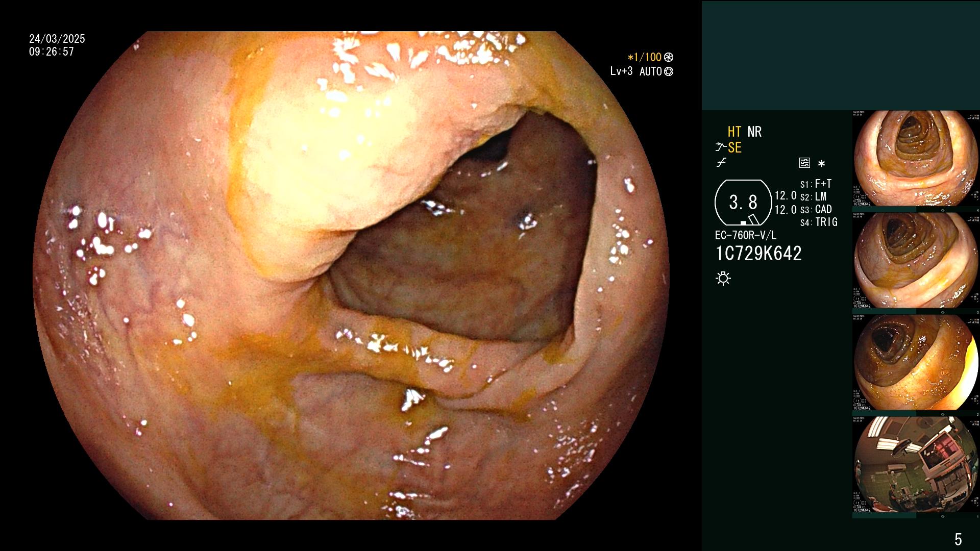Screen dimensions: 980x551
Task: Click the Lv+3 AUTO brightness level text
Action: coord(636,71)
